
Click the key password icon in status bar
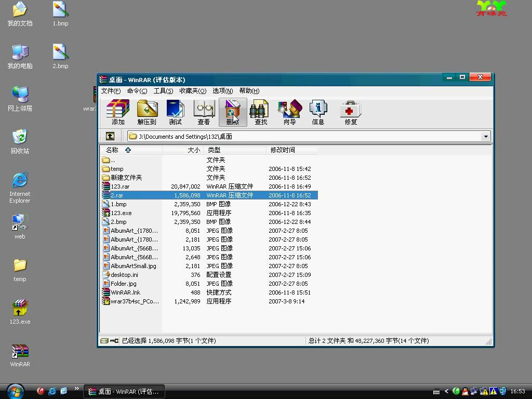tap(114, 341)
